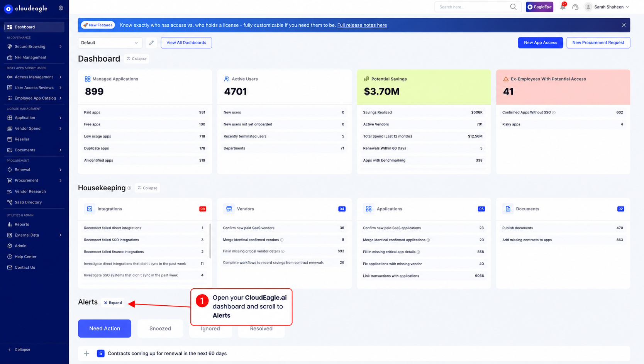Expand User Access Reviews submenu
This screenshot has height=364, width=644.
61,88
